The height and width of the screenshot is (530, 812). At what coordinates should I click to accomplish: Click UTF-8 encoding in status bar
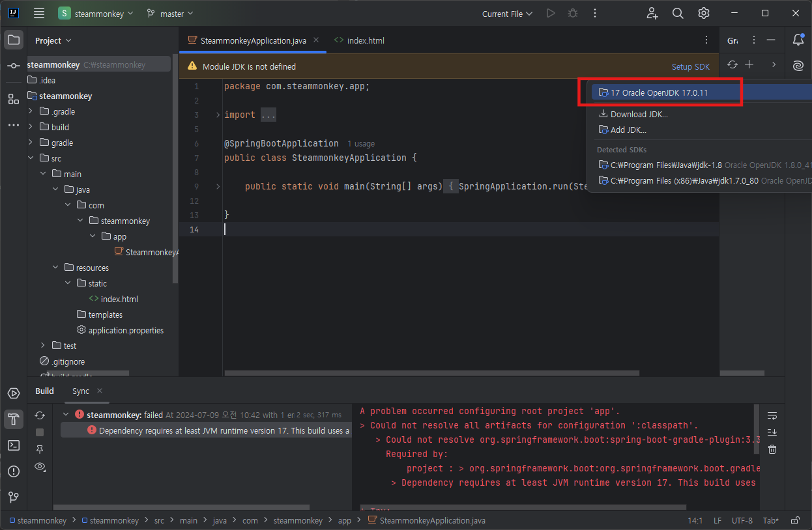(x=742, y=521)
